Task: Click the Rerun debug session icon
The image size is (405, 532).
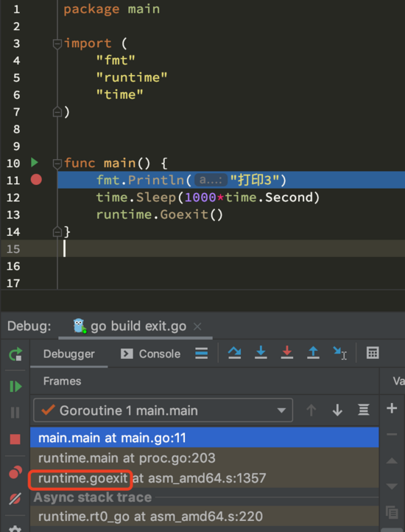Action: 15,354
